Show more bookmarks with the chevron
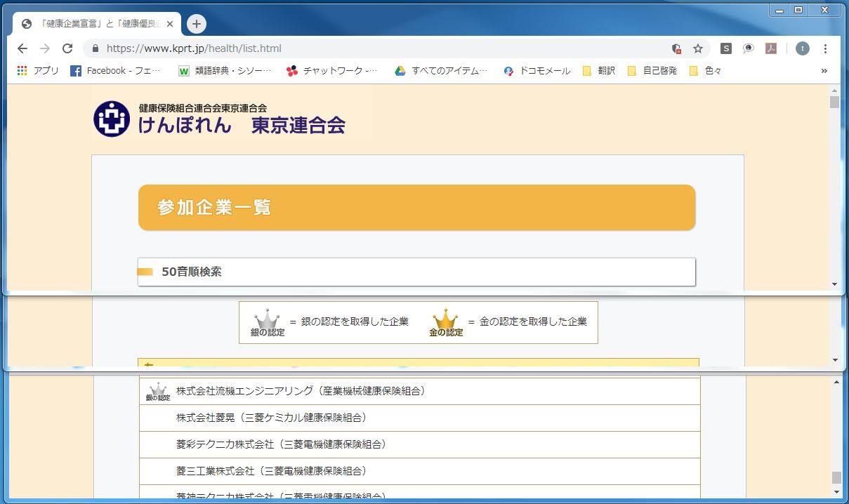Image resolution: width=849 pixels, height=504 pixels. [824, 71]
